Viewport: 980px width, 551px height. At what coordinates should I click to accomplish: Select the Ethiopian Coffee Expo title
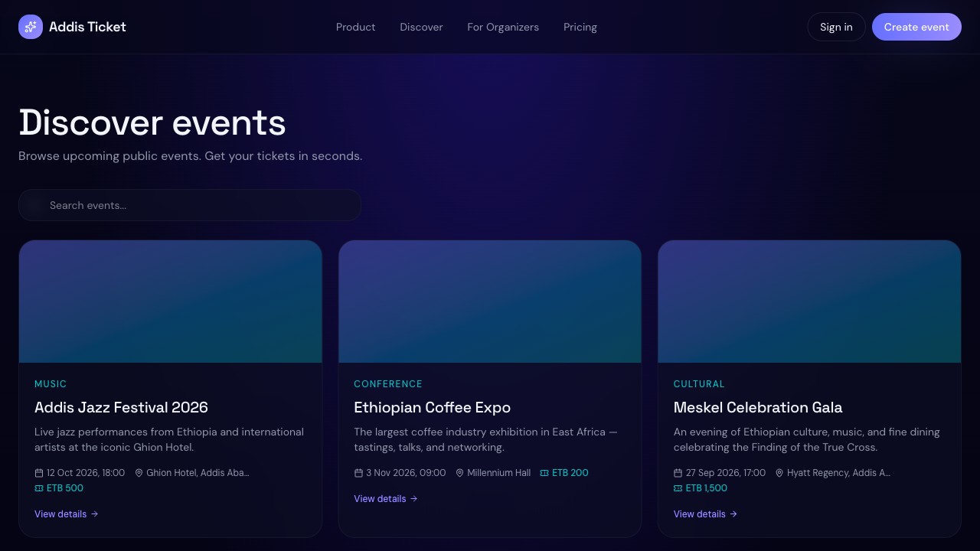click(x=432, y=408)
